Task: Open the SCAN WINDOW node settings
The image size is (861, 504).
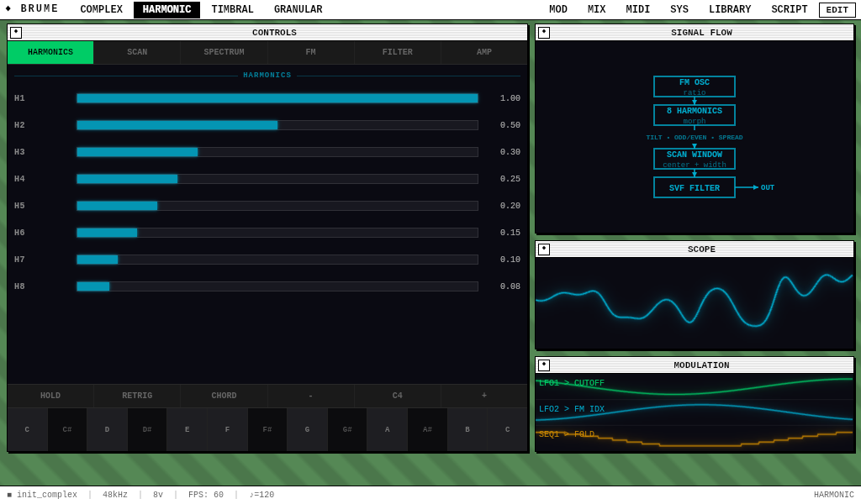Action: click(695, 159)
